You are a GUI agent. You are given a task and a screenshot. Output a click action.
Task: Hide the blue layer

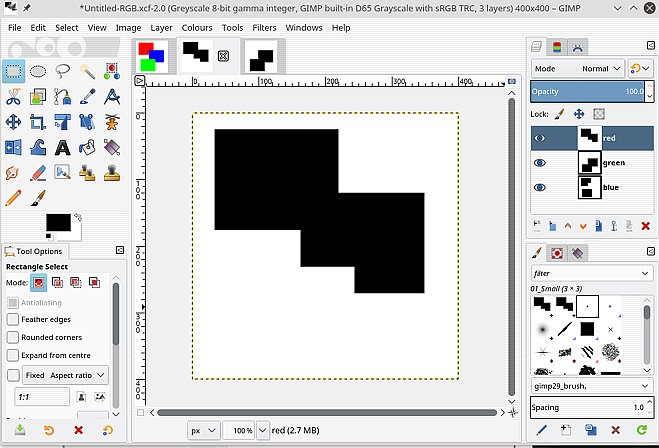pyautogui.click(x=540, y=187)
